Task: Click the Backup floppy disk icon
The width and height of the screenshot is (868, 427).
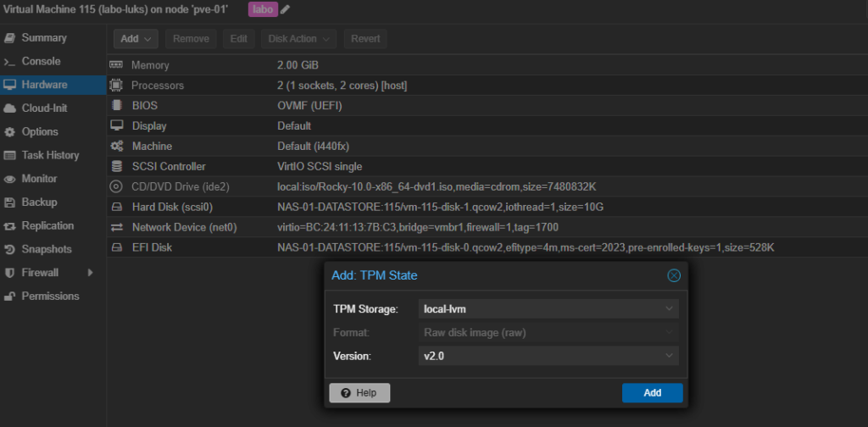Action: (9, 202)
